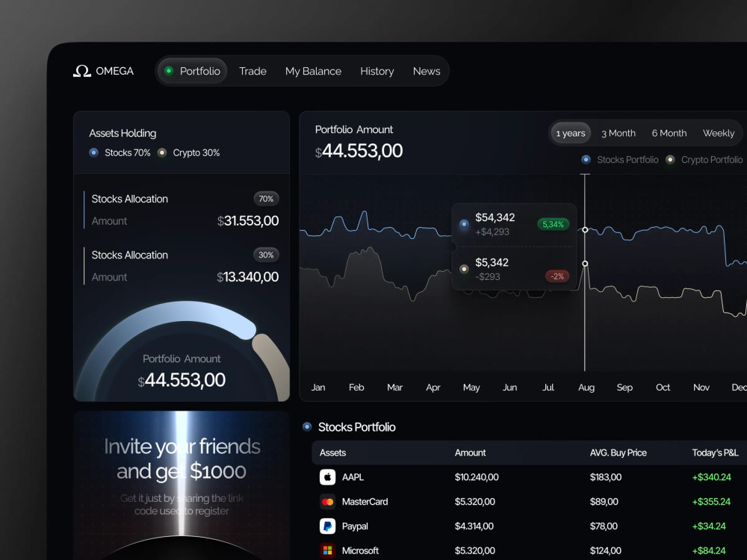
Task: Click the Microsoft logo icon
Action: coord(327,550)
